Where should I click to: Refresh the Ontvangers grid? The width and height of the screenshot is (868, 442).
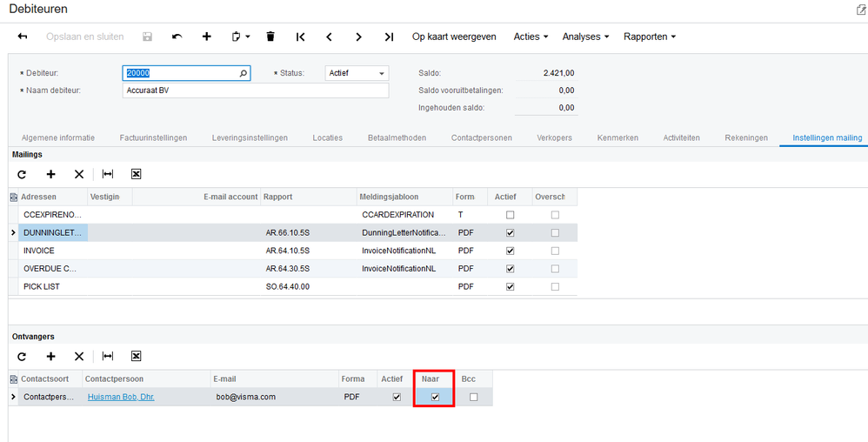pos(22,356)
